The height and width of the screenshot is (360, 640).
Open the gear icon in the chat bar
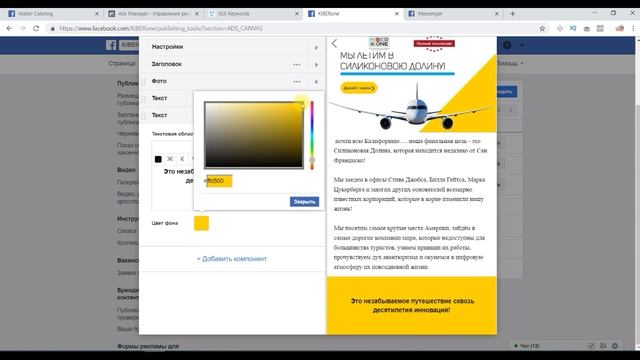(x=615, y=346)
